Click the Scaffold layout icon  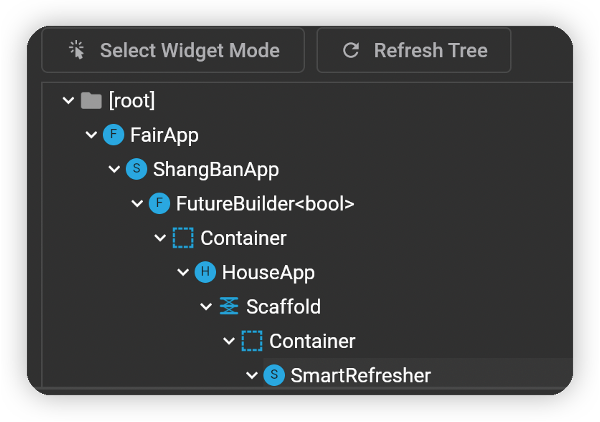(x=229, y=306)
